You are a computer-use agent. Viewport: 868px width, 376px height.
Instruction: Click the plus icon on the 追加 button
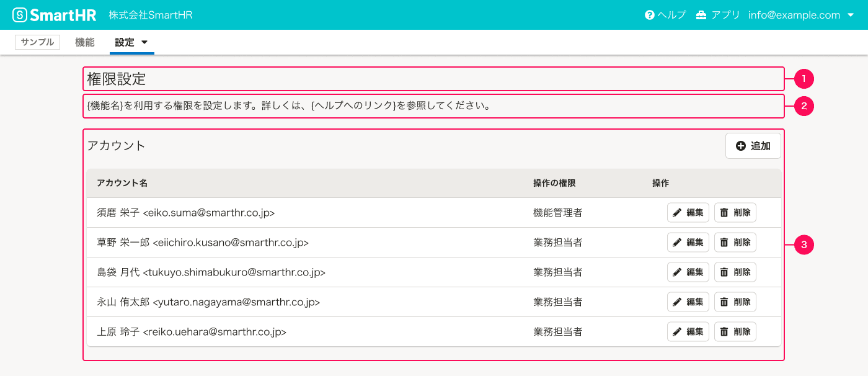click(740, 145)
